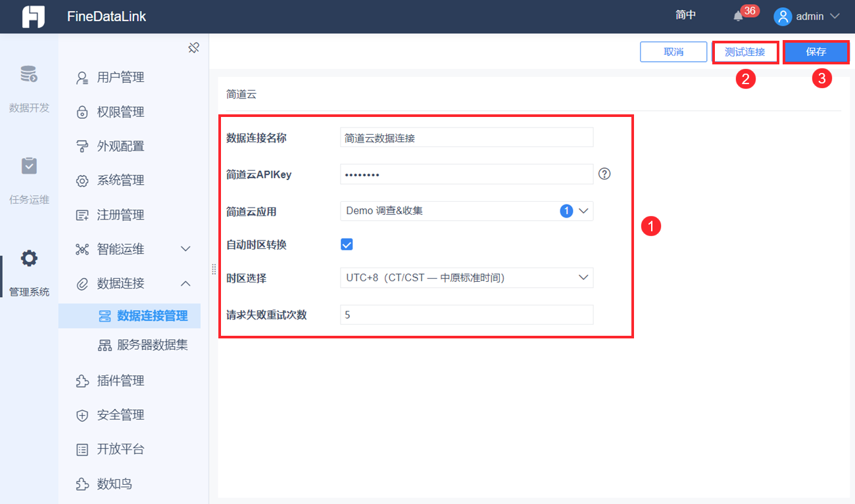This screenshot has height=504, width=855.
Task: Switch language via 简中 link
Action: pyautogui.click(x=685, y=16)
